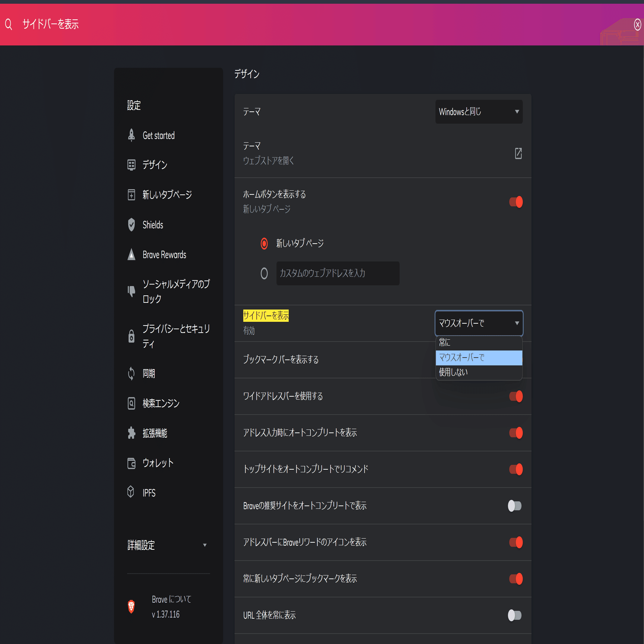The width and height of the screenshot is (644, 644).
Task: Click the ウェブストアを開く link text
Action: (269, 161)
